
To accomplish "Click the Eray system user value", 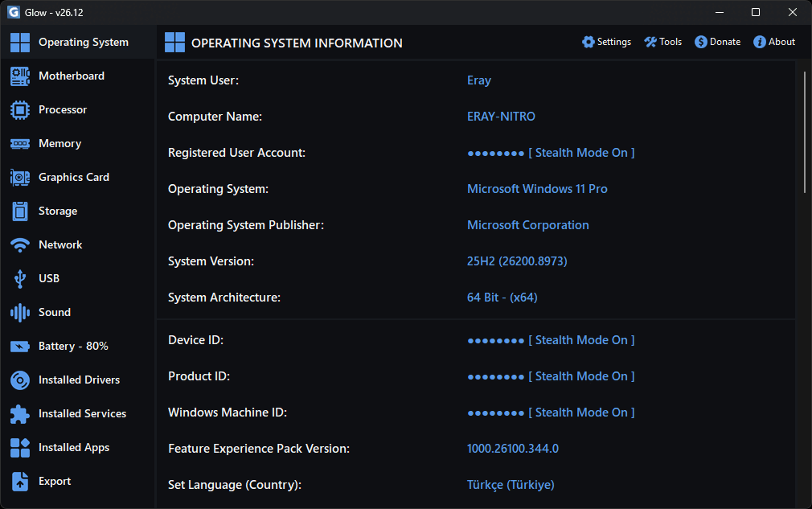I will pos(479,80).
